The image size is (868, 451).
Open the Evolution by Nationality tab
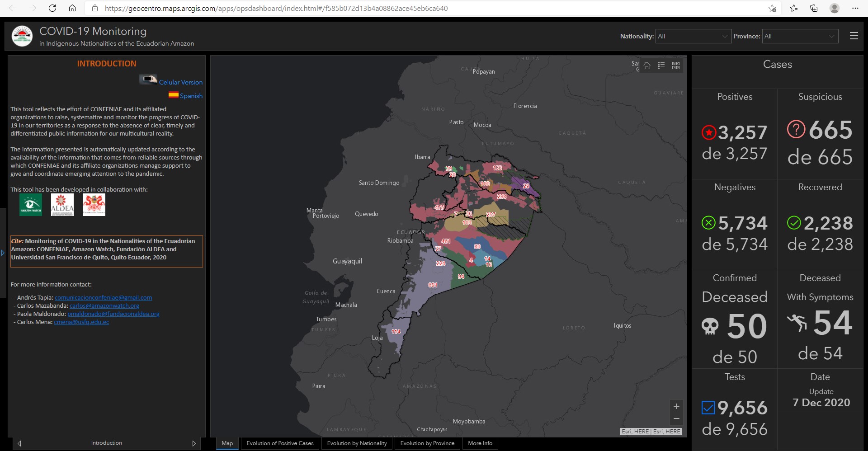357,443
